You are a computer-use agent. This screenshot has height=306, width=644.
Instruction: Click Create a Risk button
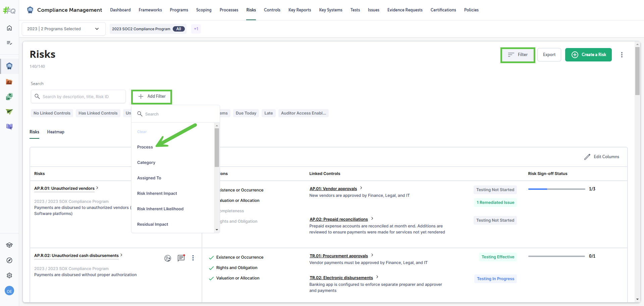click(x=588, y=55)
